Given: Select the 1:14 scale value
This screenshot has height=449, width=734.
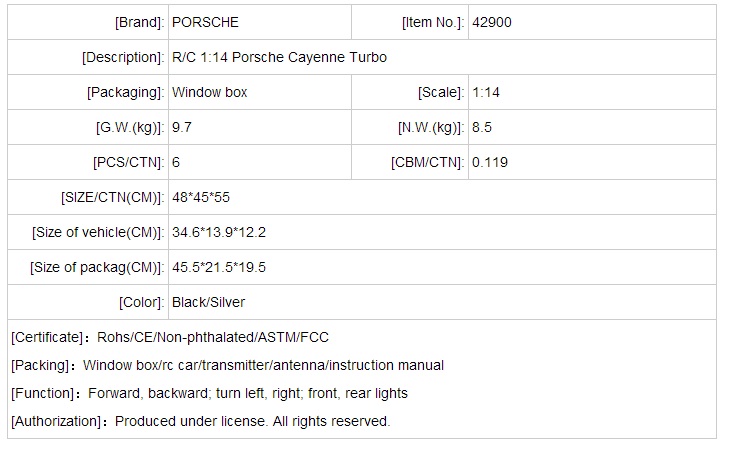Looking at the screenshot, I should [487, 92].
